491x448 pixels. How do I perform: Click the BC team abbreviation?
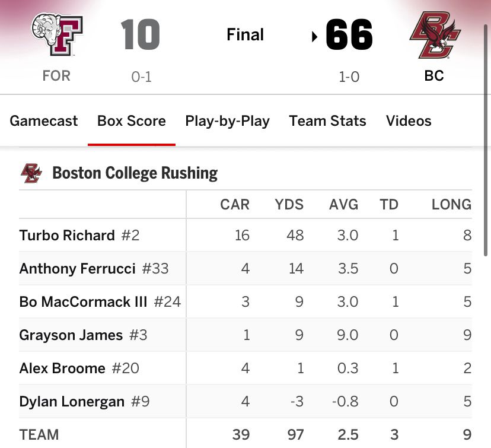(x=434, y=76)
